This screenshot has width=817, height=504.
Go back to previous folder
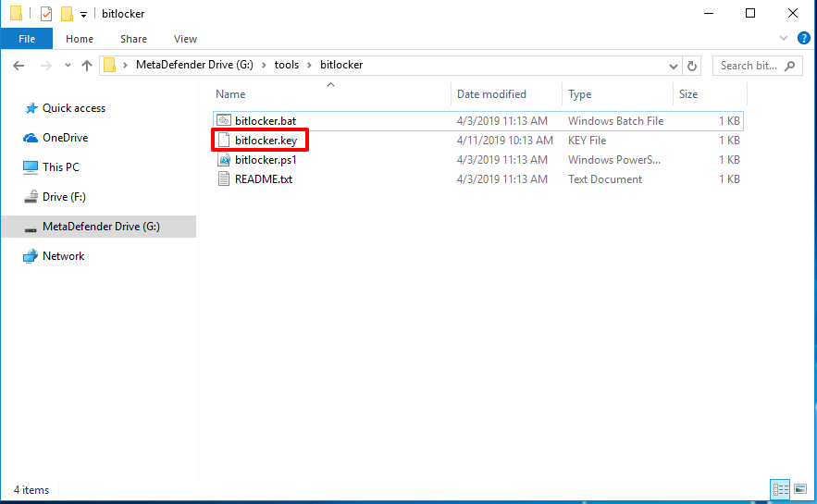point(19,66)
